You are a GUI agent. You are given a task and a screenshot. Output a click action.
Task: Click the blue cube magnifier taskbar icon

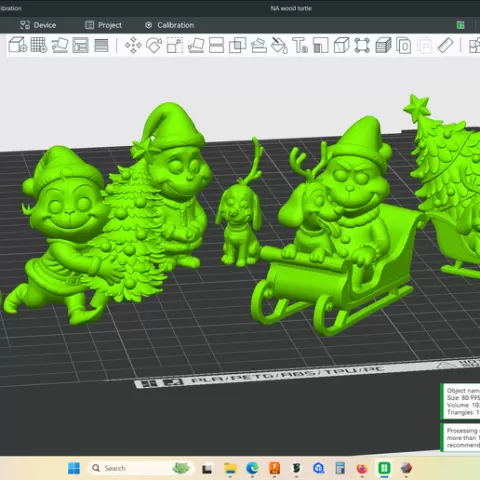[x=318, y=468]
